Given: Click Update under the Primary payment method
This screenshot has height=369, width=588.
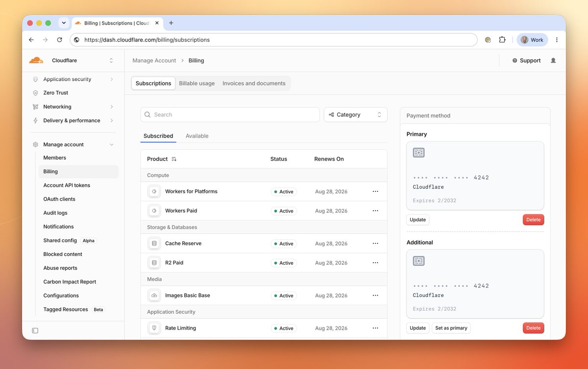Looking at the screenshot, I should [418, 220].
